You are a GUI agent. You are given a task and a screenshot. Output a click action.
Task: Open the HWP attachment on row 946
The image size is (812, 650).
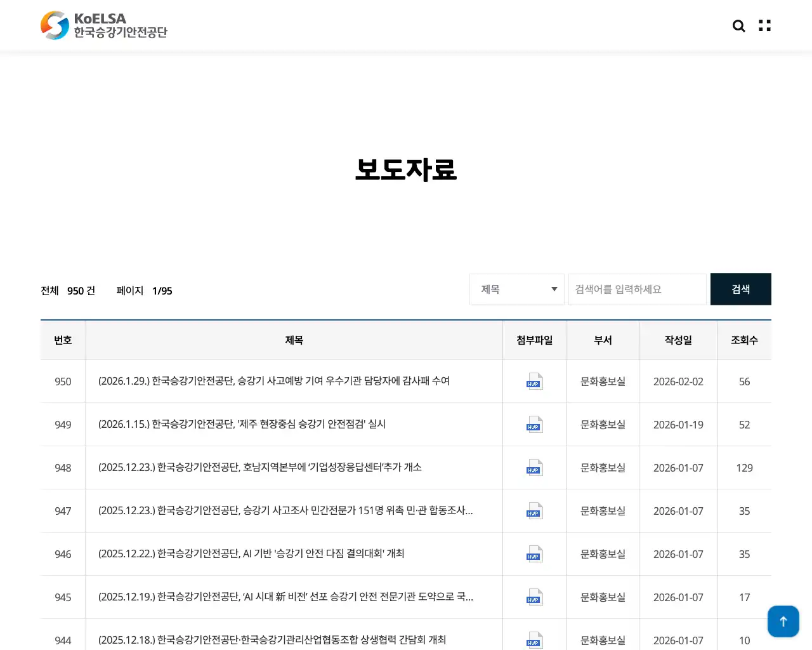tap(534, 554)
